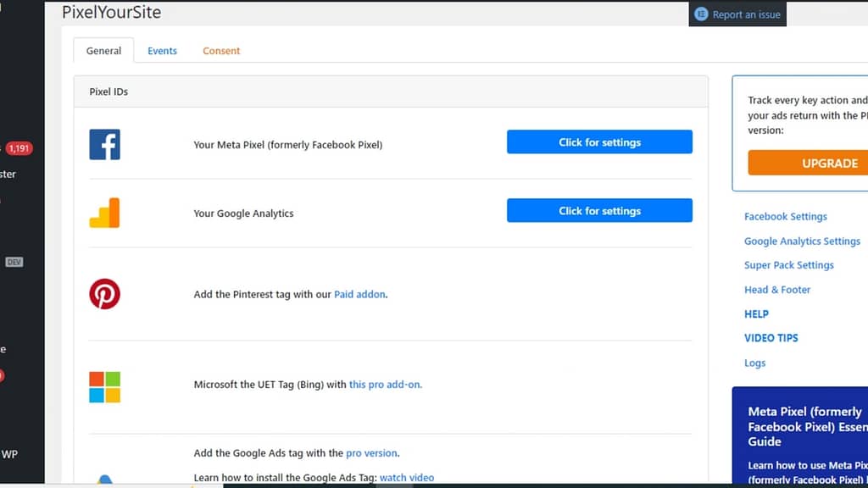Open the Consent tab
This screenshot has width=868, height=488.
coord(221,50)
